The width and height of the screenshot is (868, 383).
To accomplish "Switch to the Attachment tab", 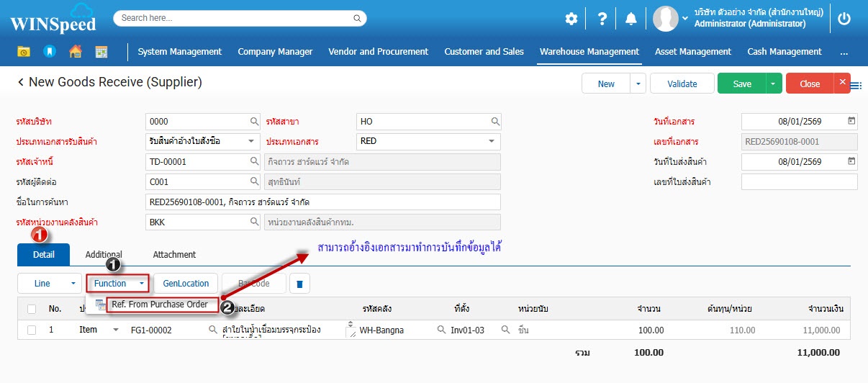I will (x=174, y=254).
